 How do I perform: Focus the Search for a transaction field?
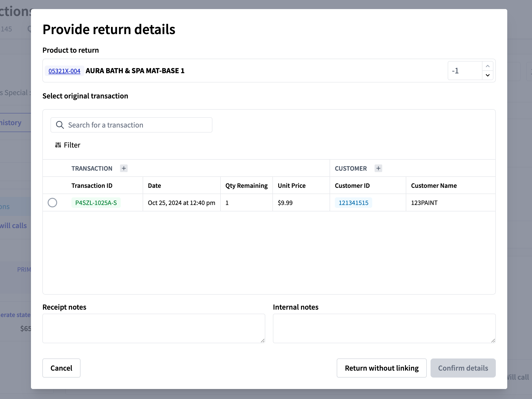pos(131,125)
